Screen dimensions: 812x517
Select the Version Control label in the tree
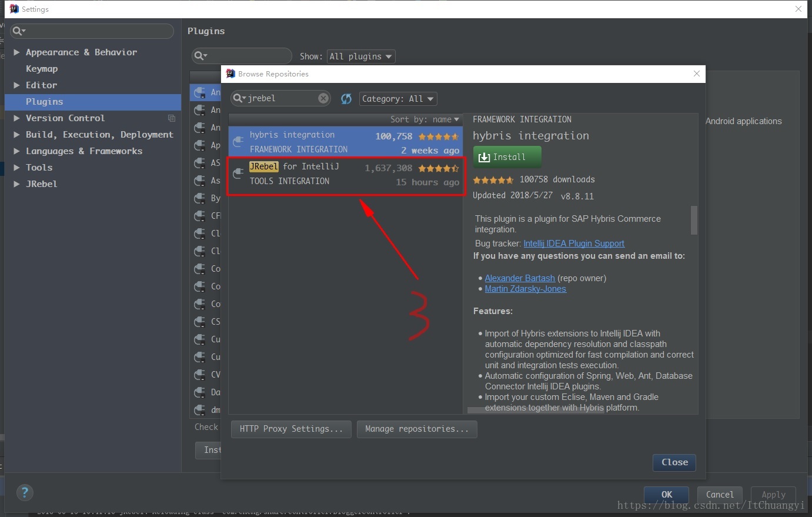coord(65,118)
